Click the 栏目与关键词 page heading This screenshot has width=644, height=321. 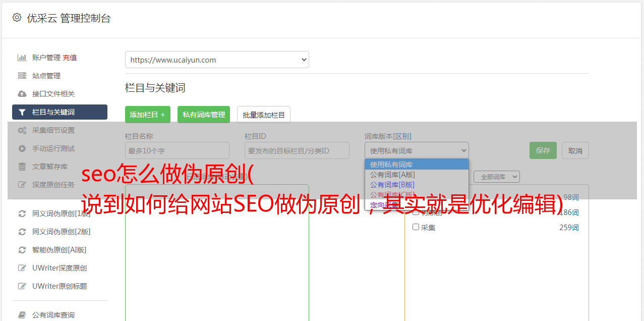[155, 88]
